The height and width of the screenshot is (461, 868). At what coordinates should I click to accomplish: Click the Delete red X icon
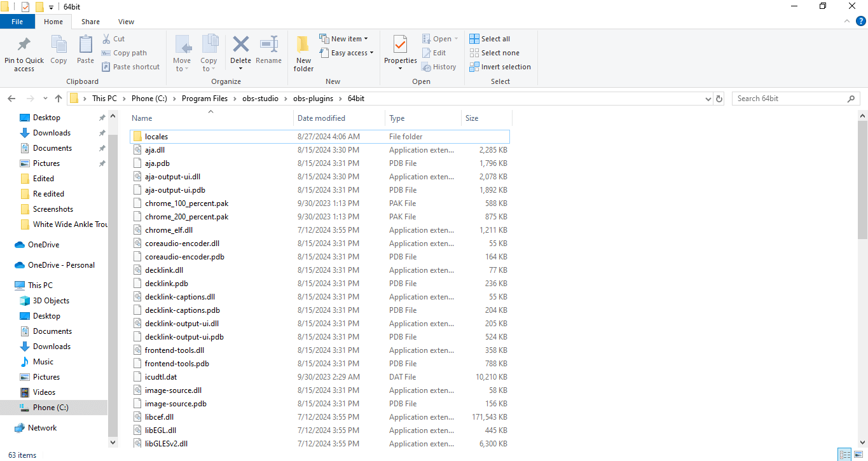point(240,45)
